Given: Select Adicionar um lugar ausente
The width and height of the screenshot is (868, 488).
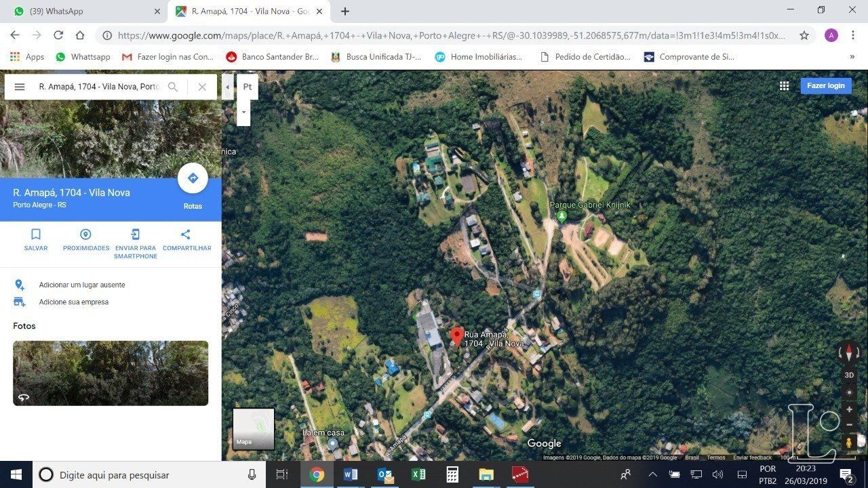Looking at the screenshot, I should click(81, 285).
